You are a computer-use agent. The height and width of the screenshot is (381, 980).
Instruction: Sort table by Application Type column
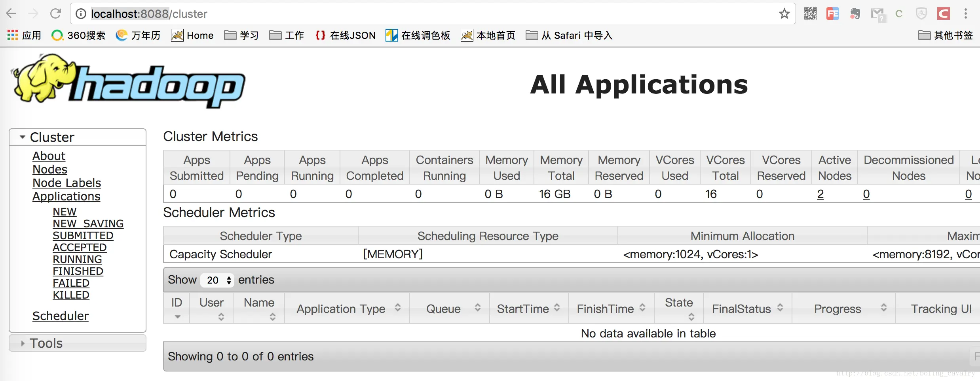pyautogui.click(x=347, y=308)
